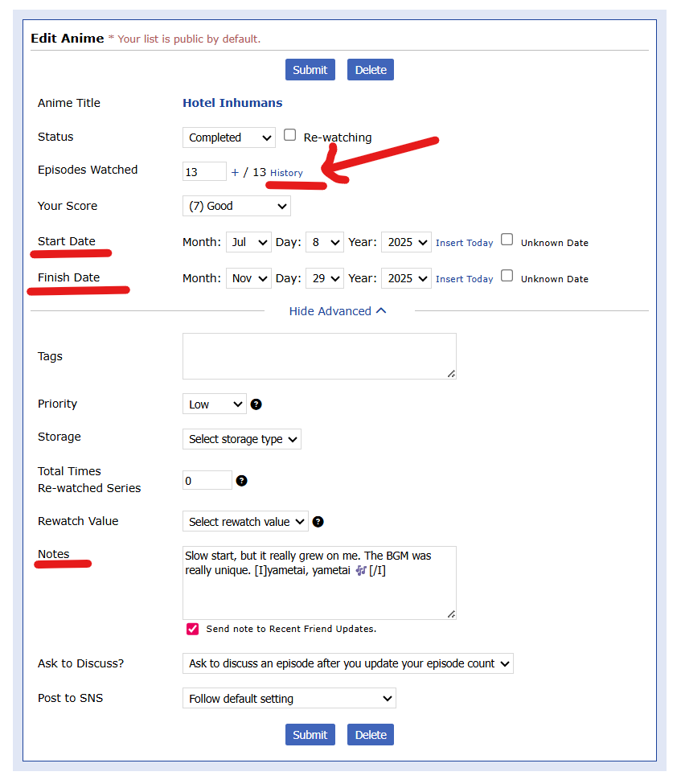Screen dimensions: 681x784
Task: Click the Hotel Inhumans title link
Action: pyautogui.click(x=232, y=103)
